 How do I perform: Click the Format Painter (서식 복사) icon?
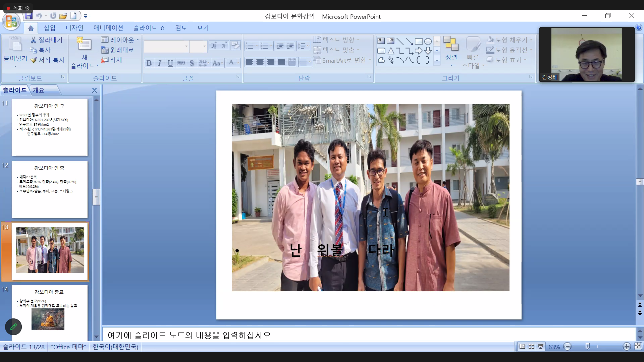tap(34, 60)
